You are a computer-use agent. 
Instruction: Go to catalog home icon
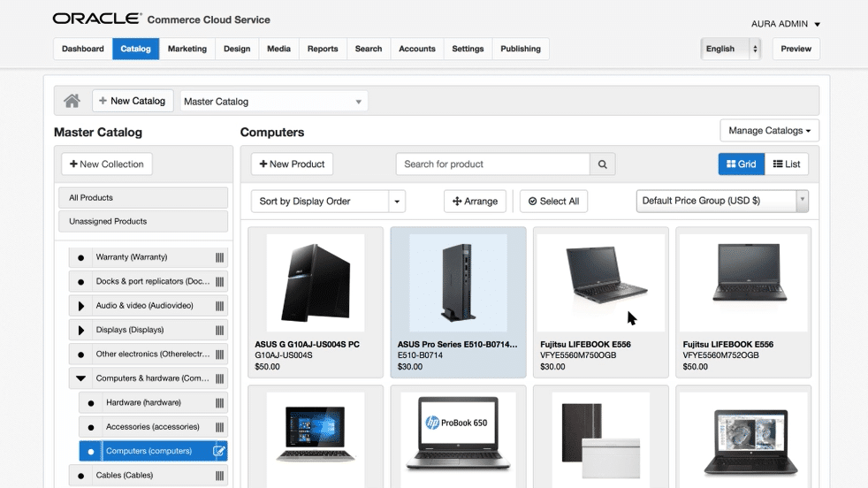[x=72, y=101]
